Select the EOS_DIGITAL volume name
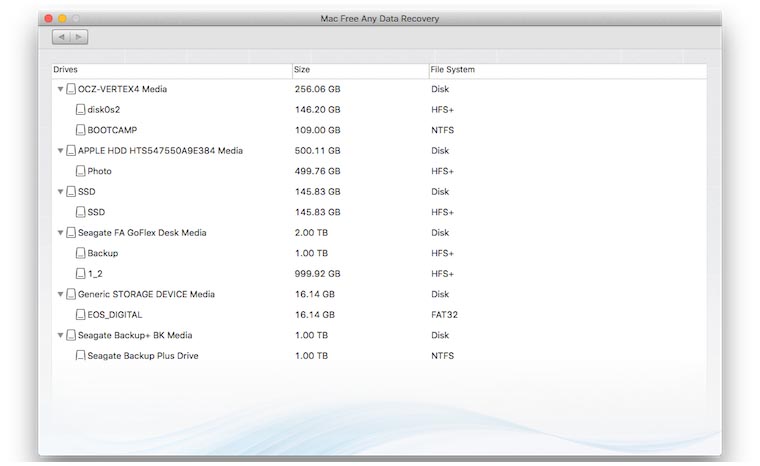 point(115,315)
